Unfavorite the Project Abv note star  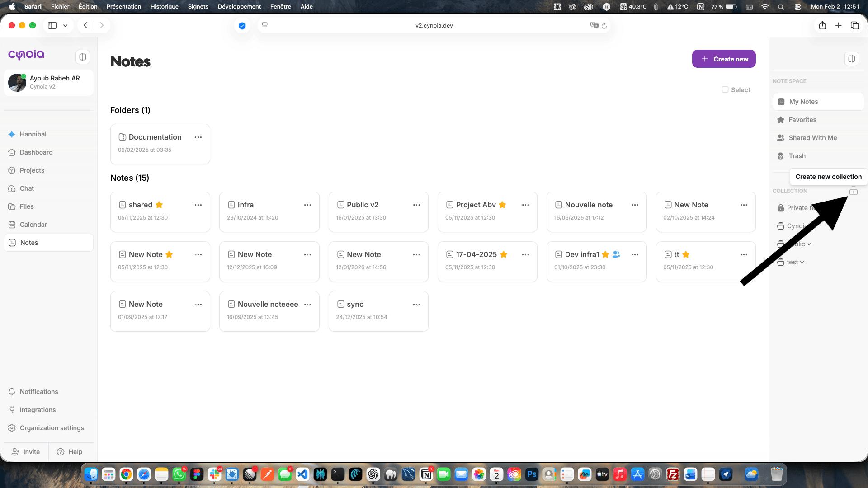tap(502, 205)
